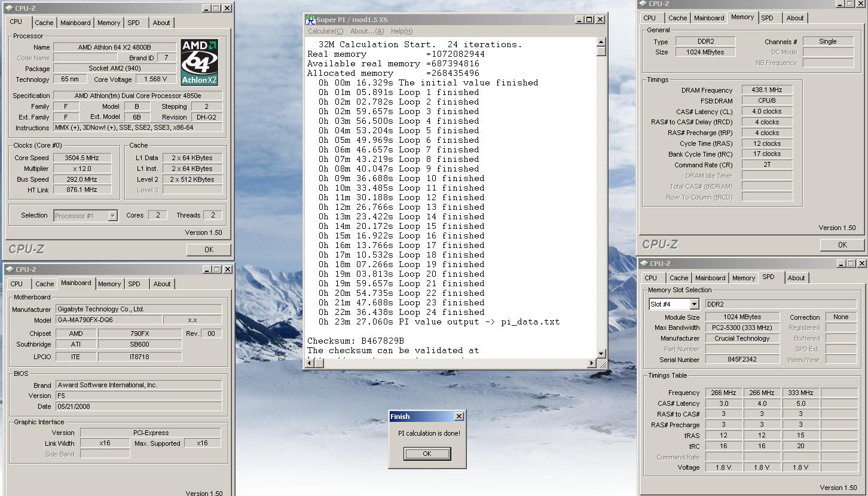868x496 pixels.
Task: Select Mainboard tab in Memory CPU-Z window
Action: 709,18
